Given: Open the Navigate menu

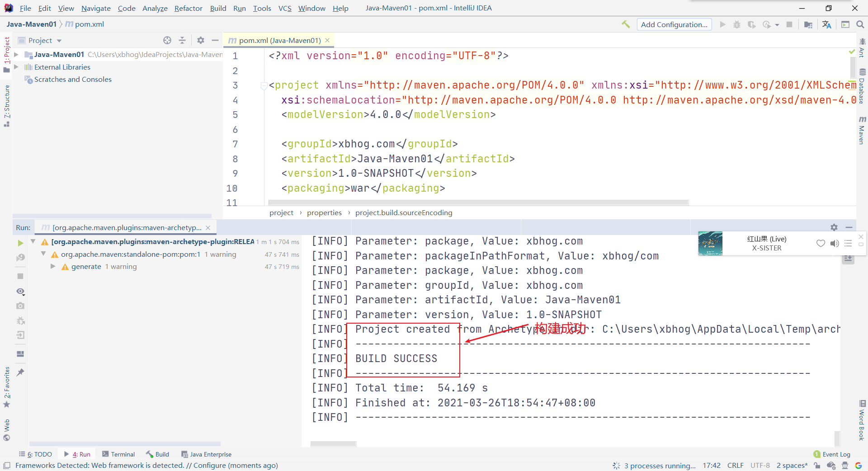Looking at the screenshot, I should 96,8.
